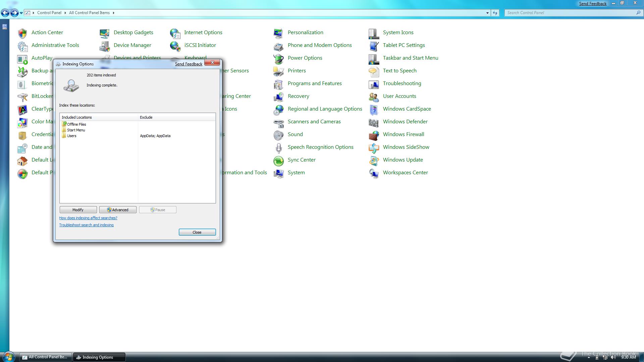Viewport: 644px width, 362px height.
Task: Open Troubleshooting link
Action: pyautogui.click(x=402, y=83)
